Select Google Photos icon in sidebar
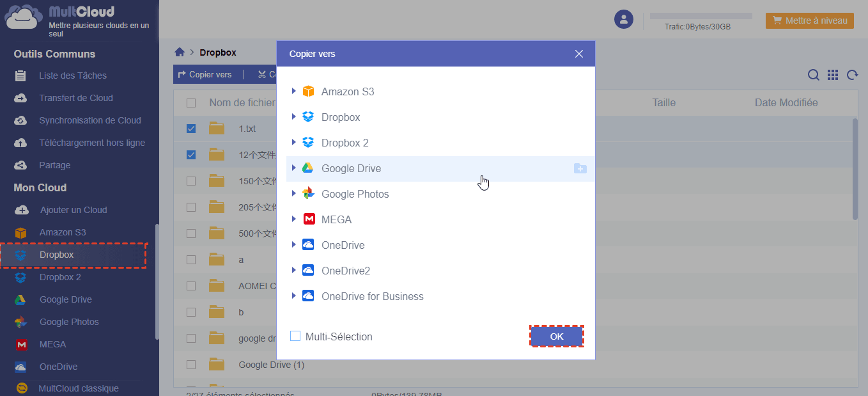This screenshot has width=868, height=396. point(21,322)
